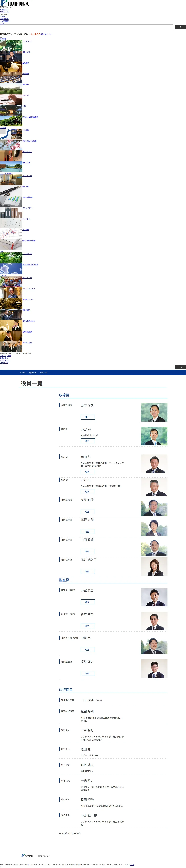Click the search input field below the language links
The image size is (186, 868).
(86, 27)
